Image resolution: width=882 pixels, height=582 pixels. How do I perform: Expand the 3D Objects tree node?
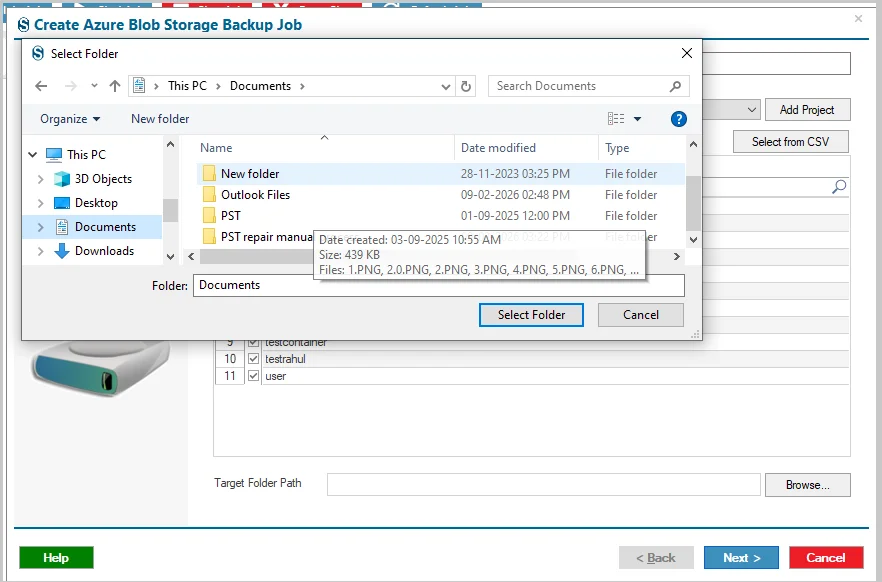tap(40, 179)
